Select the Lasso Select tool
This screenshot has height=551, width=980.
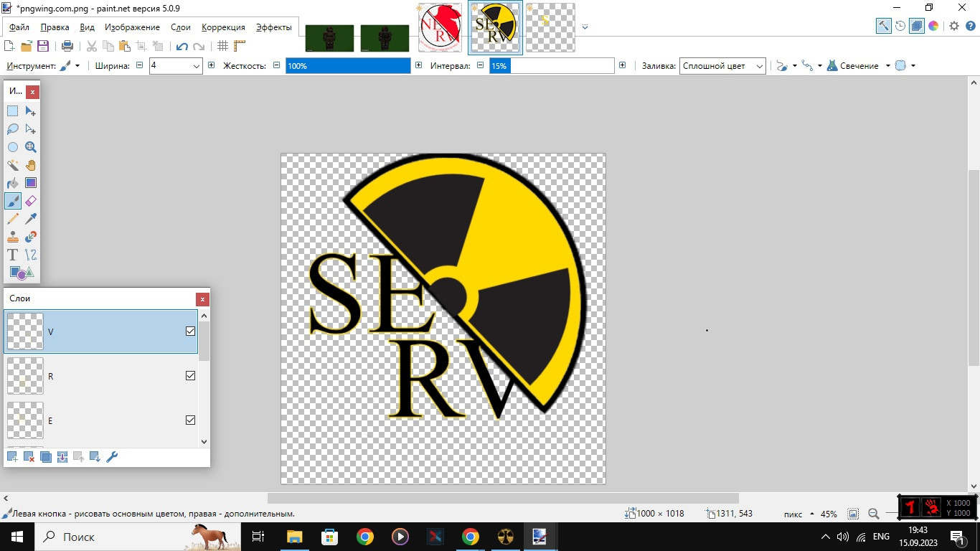coord(13,129)
